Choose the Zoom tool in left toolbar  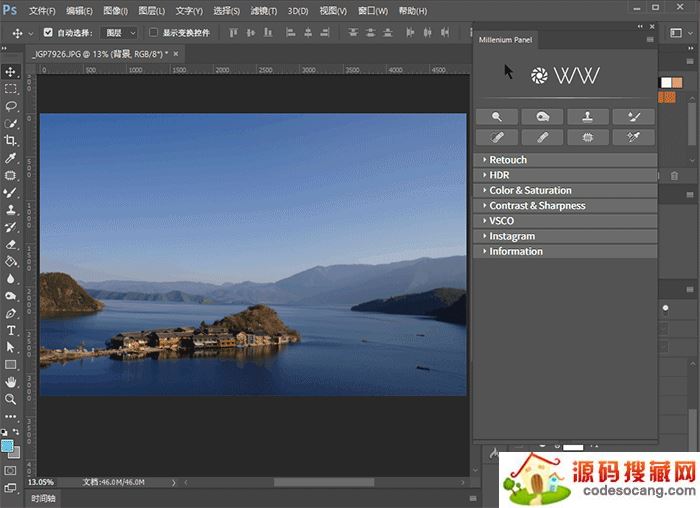click(x=11, y=399)
